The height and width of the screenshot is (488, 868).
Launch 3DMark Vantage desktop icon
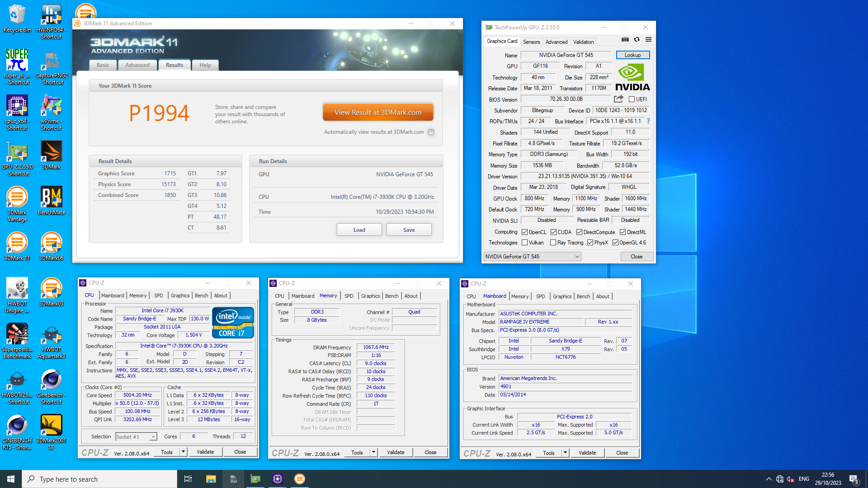pyautogui.click(x=17, y=203)
